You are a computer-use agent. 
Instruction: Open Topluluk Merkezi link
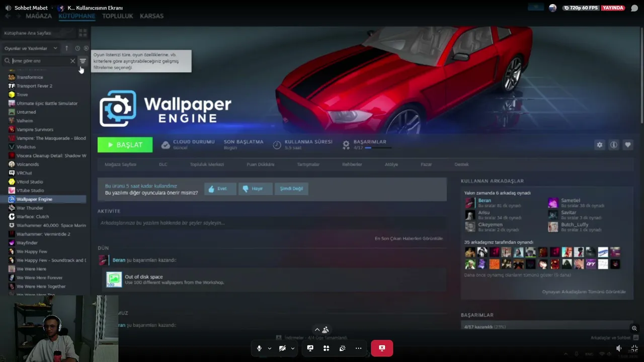point(207,164)
